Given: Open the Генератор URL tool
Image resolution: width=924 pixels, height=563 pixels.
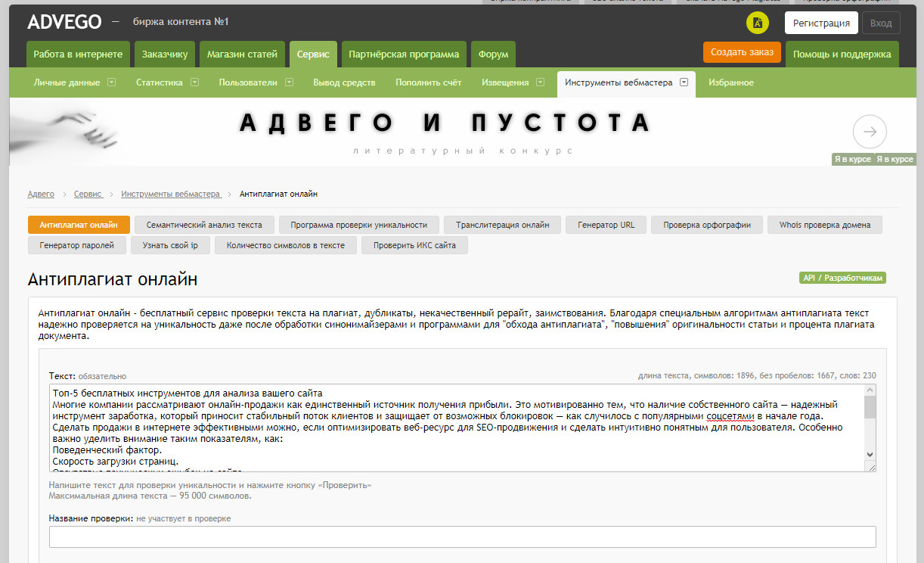Looking at the screenshot, I should coord(606,225).
